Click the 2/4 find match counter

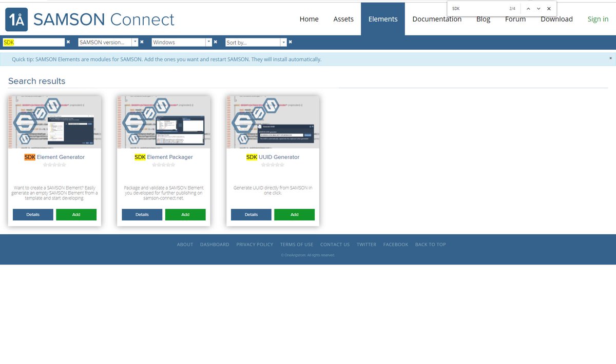[512, 9]
